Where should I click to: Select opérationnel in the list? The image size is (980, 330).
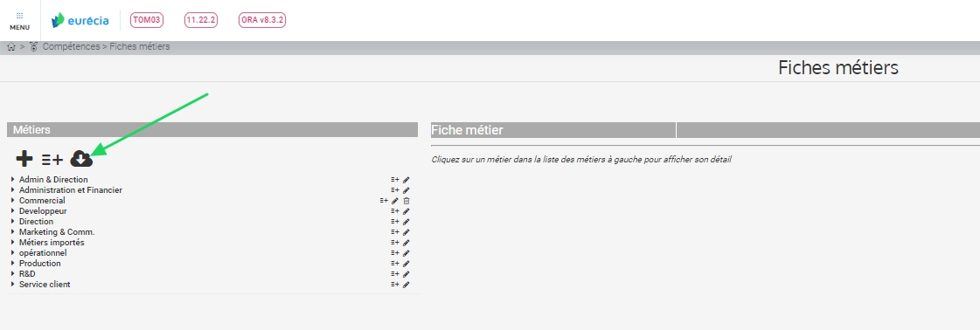point(43,253)
